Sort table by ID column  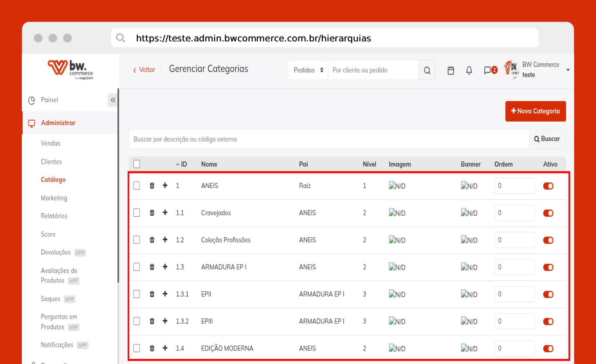tap(182, 164)
